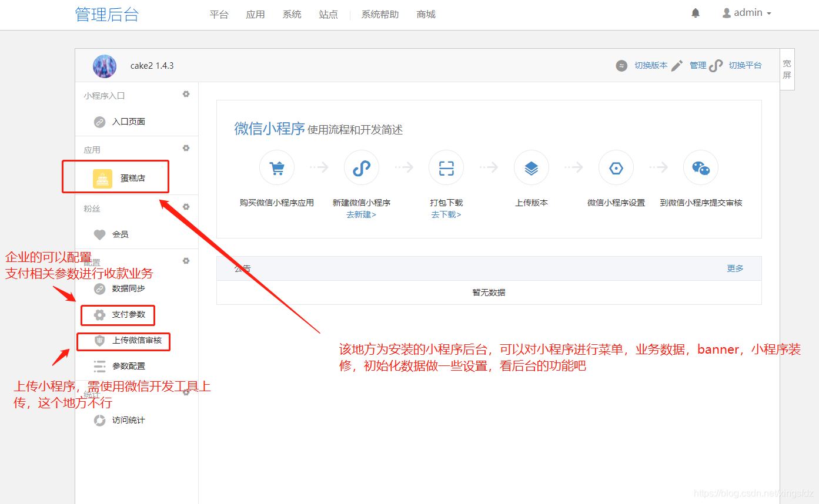
Task: Click the 打包下载 scan icon
Action: 446,169
